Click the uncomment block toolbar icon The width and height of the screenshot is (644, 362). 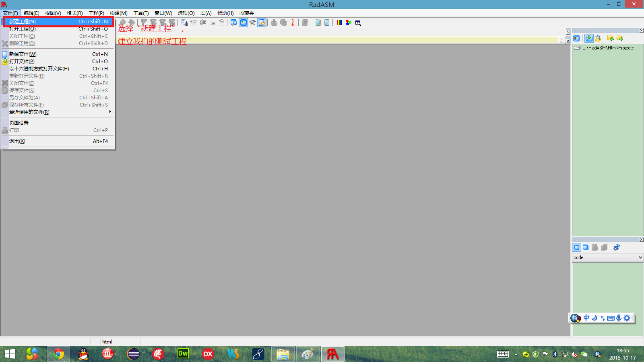pyautogui.click(x=222, y=23)
